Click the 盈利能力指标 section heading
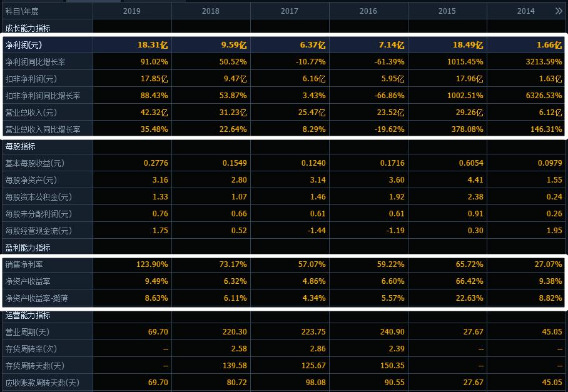 point(28,248)
